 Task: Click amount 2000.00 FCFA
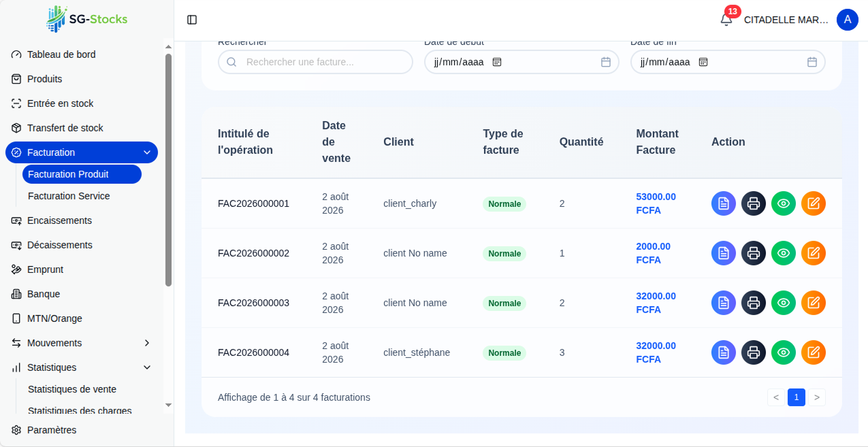(x=654, y=253)
